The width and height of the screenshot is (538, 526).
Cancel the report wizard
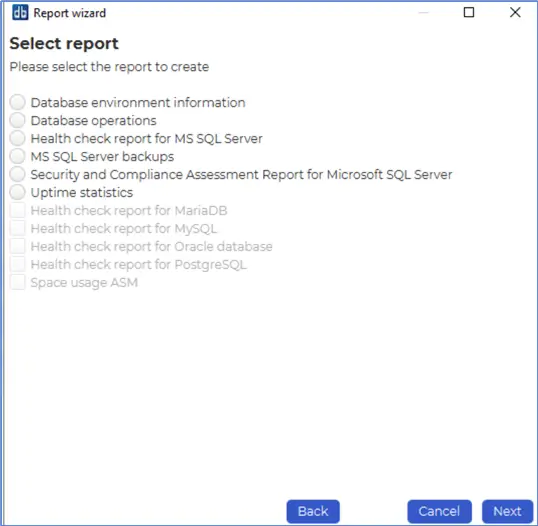click(x=439, y=511)
